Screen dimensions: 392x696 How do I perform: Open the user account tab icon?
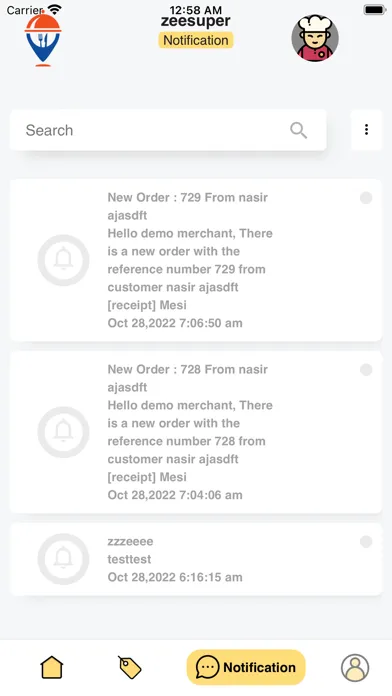[355, 668]
